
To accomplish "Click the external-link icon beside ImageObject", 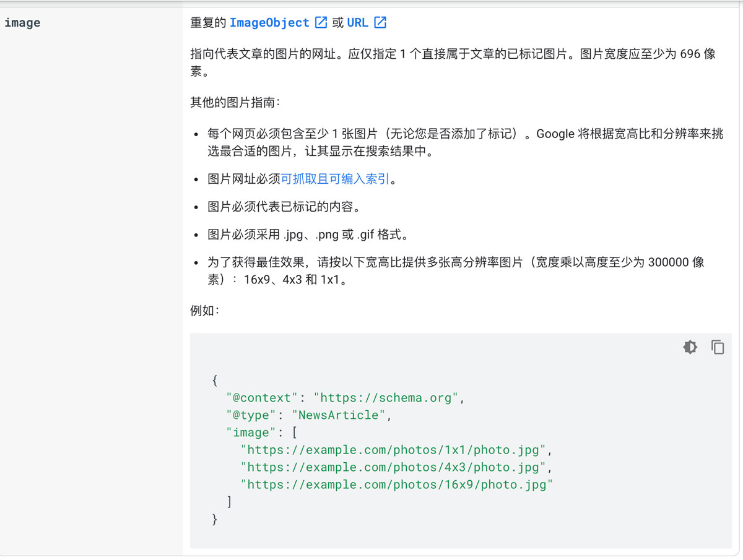I will click(320, 22).
